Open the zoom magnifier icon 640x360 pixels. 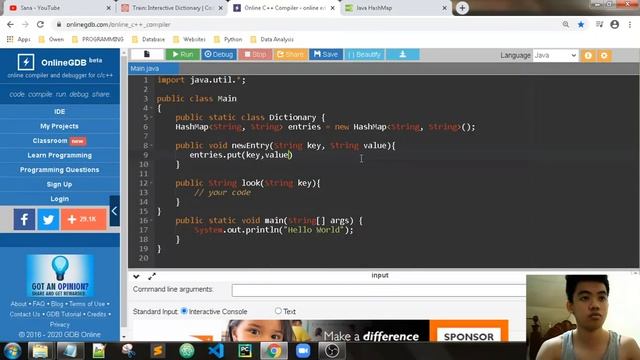[x=566, y=24]
